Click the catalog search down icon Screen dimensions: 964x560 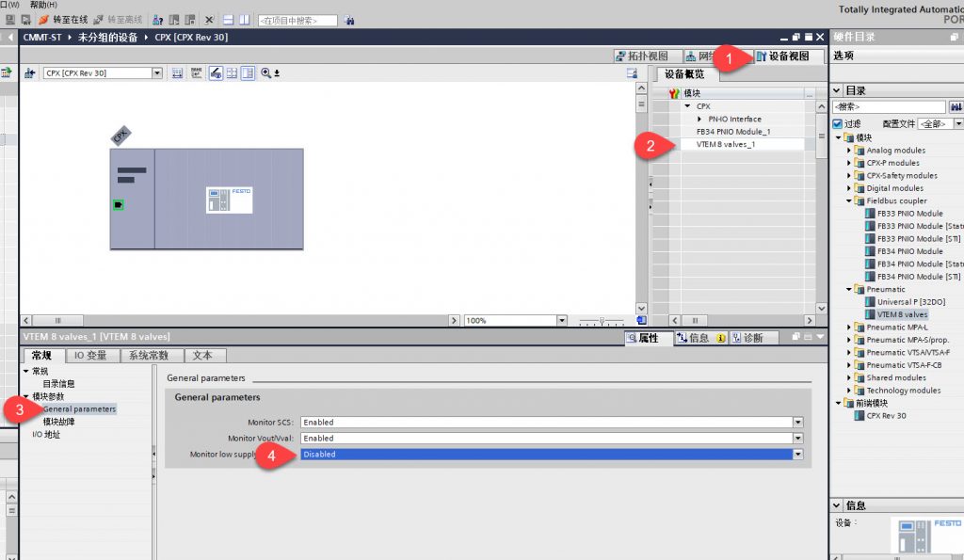[956, 107]
